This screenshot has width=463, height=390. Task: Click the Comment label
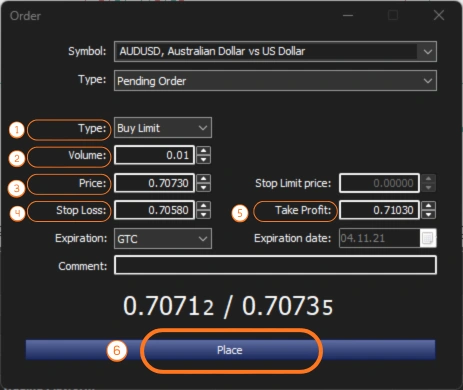pos(83,266)
